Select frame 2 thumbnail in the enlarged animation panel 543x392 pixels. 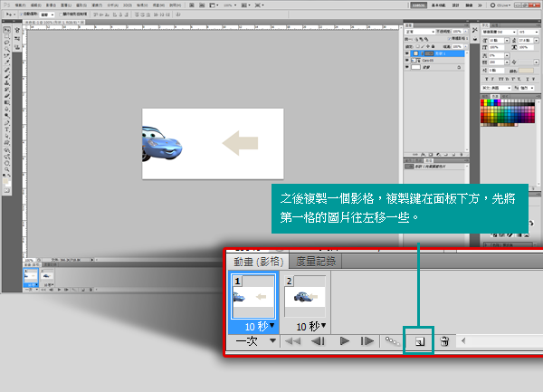305,296
